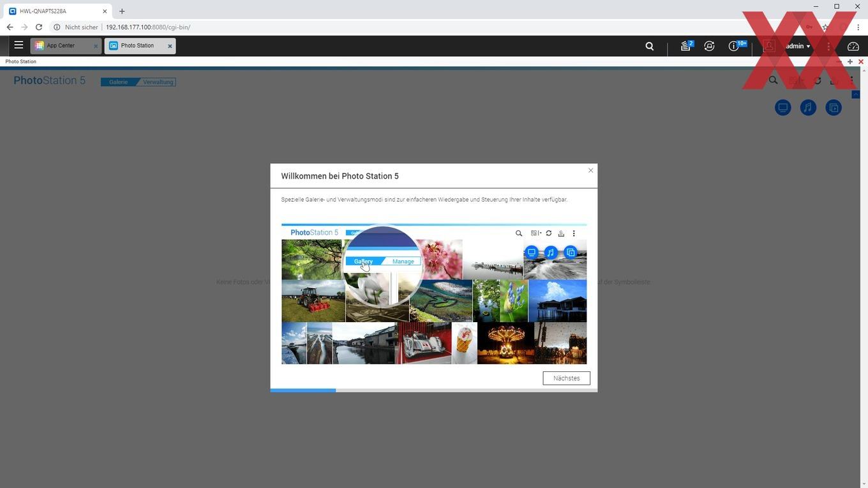Screen dimensions: 868x488
Task: Go forward in browser history
Action: tap(24, 27)
